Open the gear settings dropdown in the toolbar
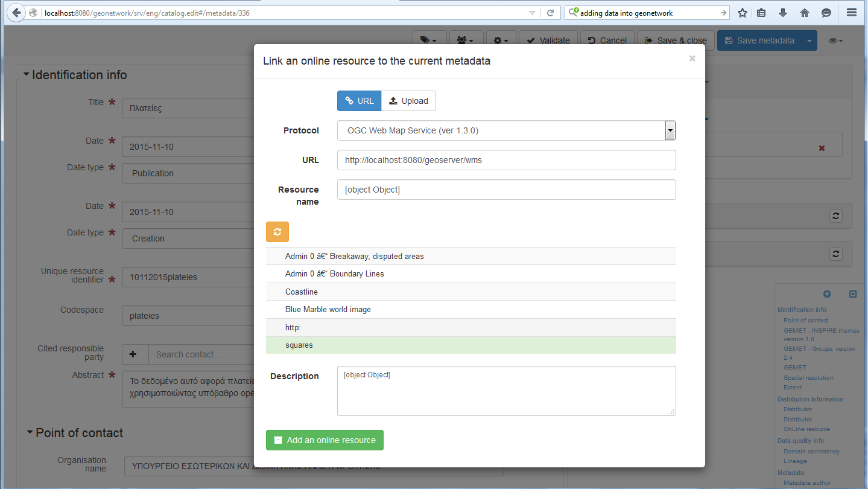This screenshot has height=489, width=868. coord(501,40)
